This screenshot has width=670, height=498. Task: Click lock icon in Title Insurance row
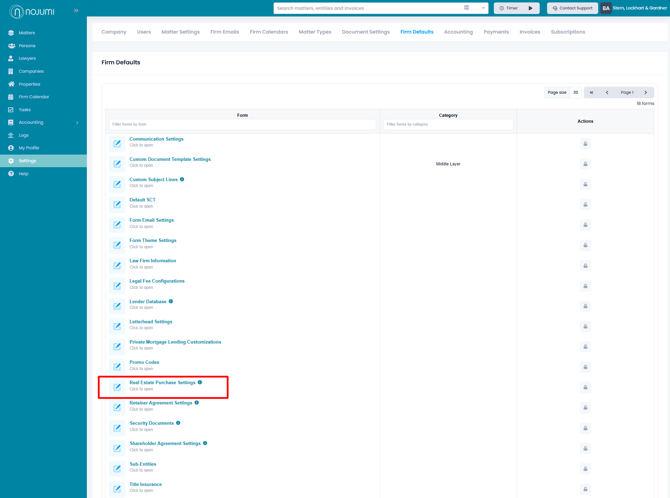point(585,489)
